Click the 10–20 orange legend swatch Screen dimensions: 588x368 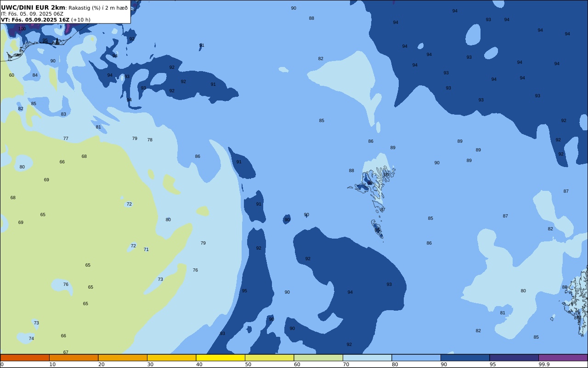pos(73,357)
